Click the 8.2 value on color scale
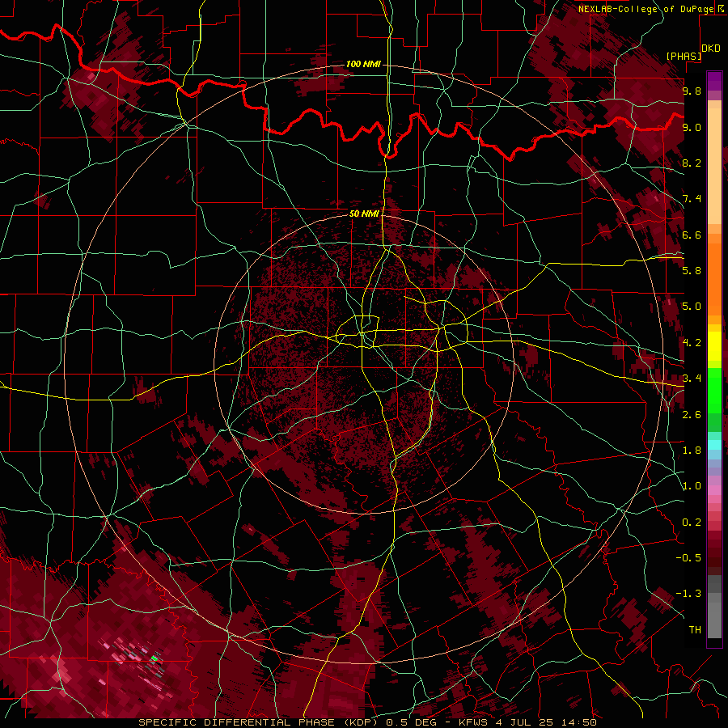 coord(692,163)
